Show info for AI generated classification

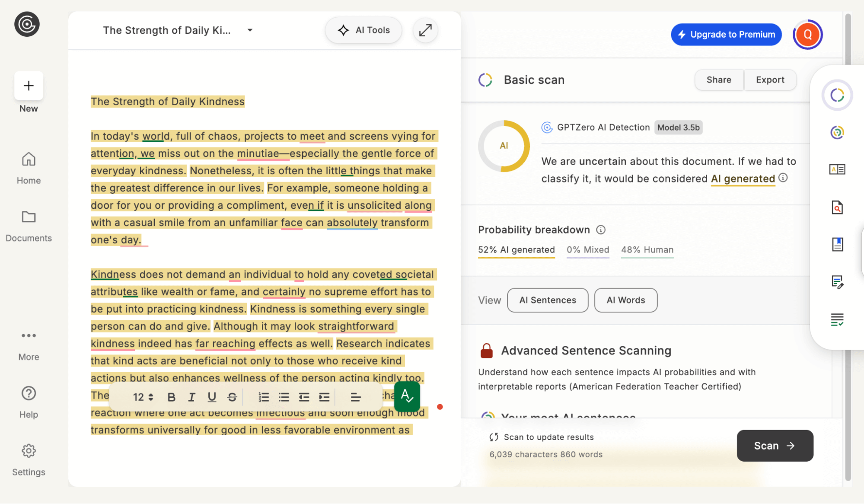point(783,178)
